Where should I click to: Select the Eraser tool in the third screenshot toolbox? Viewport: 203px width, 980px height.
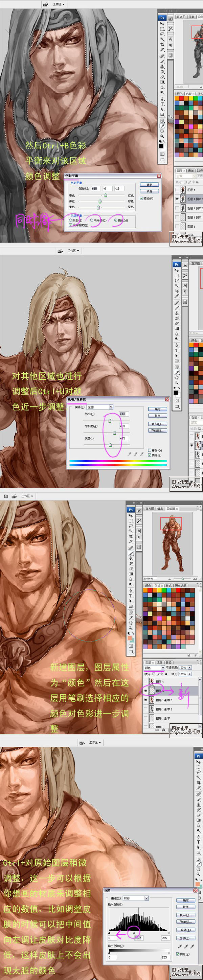point(131,569)
